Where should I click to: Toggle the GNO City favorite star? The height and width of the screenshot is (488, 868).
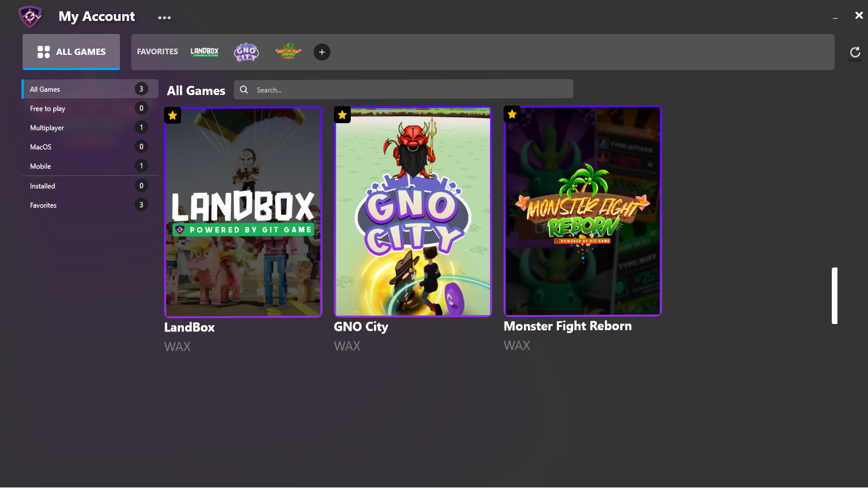342,115
